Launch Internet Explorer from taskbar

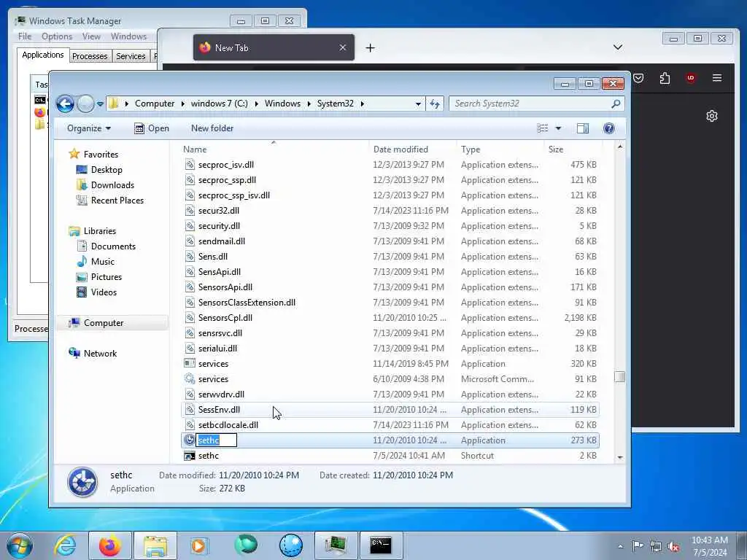pyautogui.click(x=65, y=545)
